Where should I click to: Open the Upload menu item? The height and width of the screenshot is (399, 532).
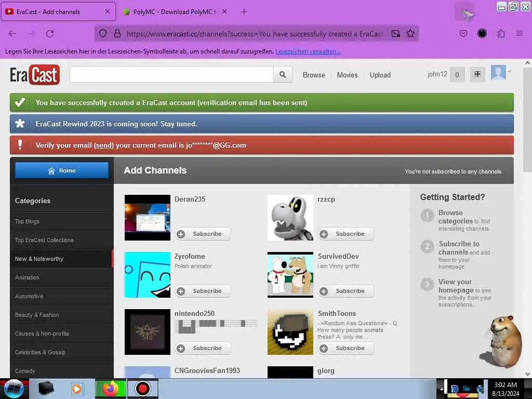point(380,75)
